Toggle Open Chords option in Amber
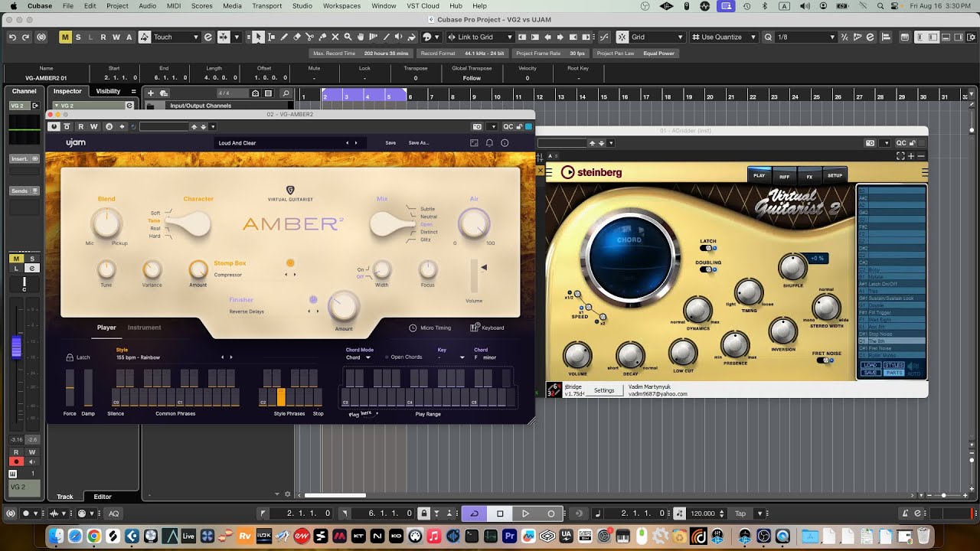 pyautogui.click(x=402, y=357)
